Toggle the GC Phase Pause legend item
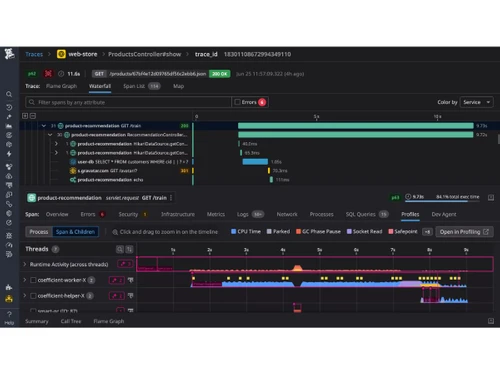The image size is (500, 375). (318, 231)
